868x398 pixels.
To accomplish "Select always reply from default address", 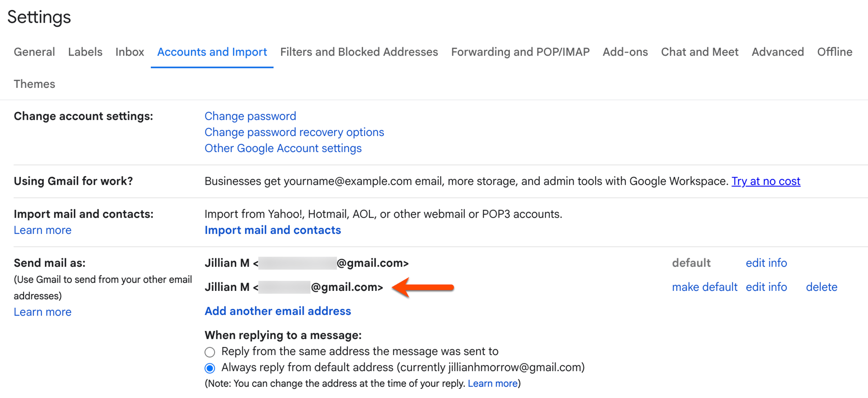I will pyautogui.click(x=210, y=368).
